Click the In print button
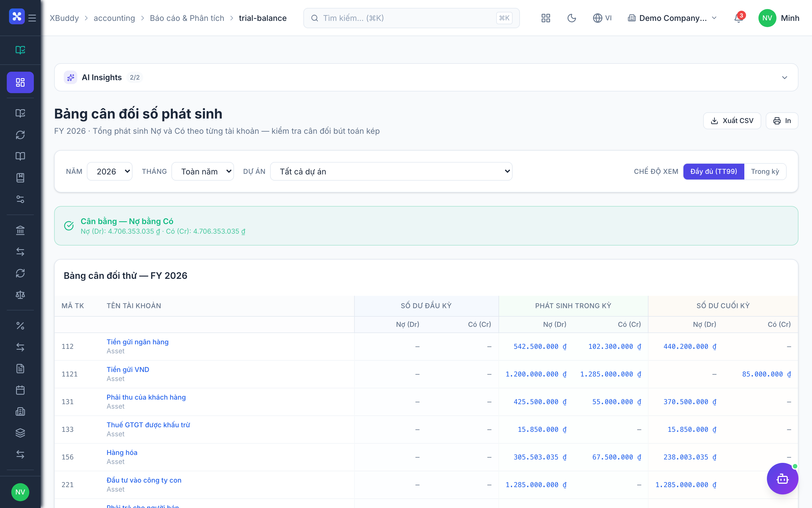The width and height of the screenshot is (812, 508). pyautogui.click(x=782, y=121)
